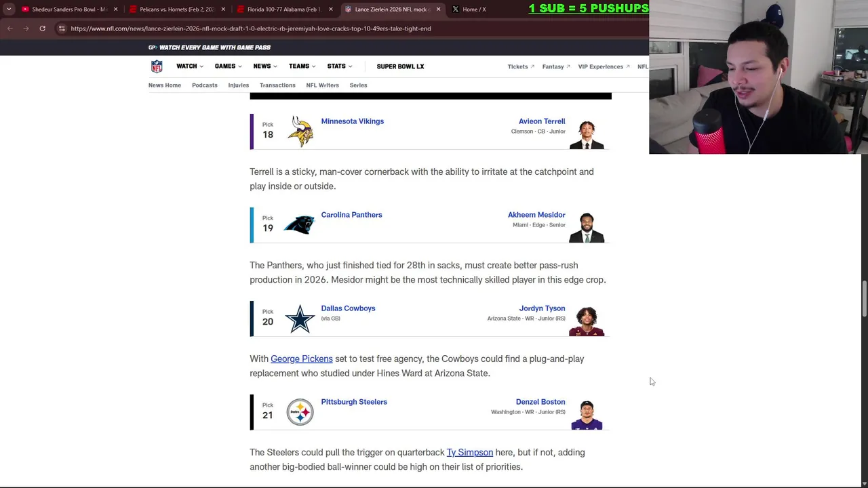Click the page vertical scrollbar thumb
868x488 pixels.
point(864,298)
